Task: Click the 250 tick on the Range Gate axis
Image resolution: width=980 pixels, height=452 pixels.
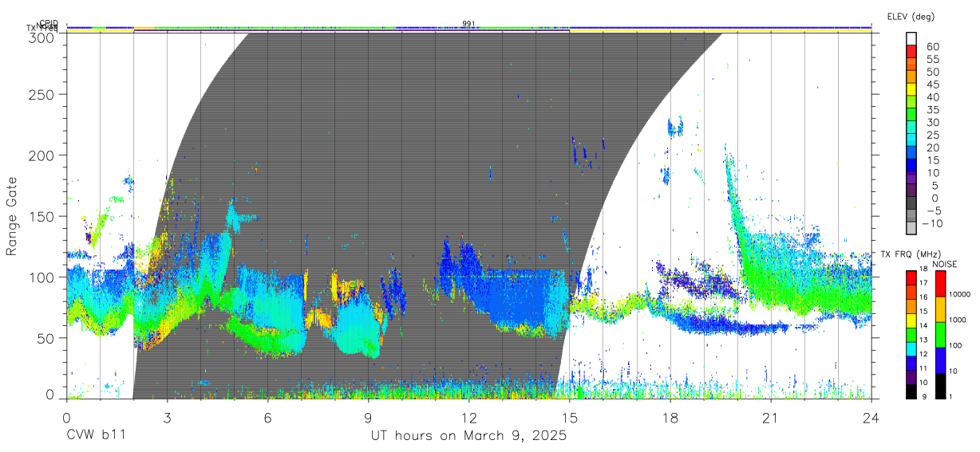Action: (41, 94)
